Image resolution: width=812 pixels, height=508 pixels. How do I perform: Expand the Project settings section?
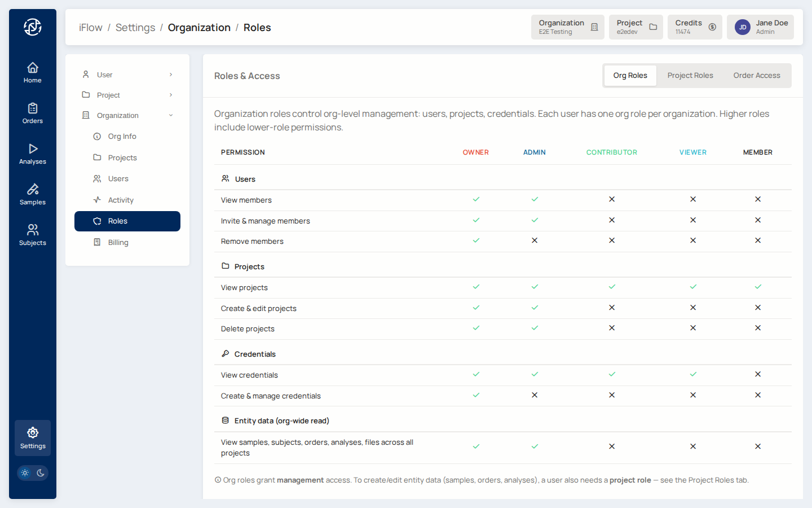point(127,95)
